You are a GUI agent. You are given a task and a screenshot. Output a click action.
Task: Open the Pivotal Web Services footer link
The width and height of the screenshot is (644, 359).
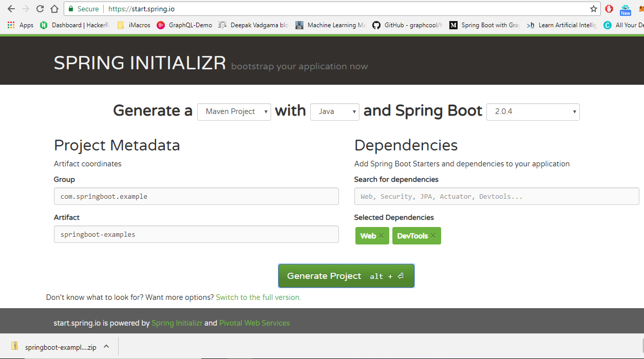click(x=254, y=323)
